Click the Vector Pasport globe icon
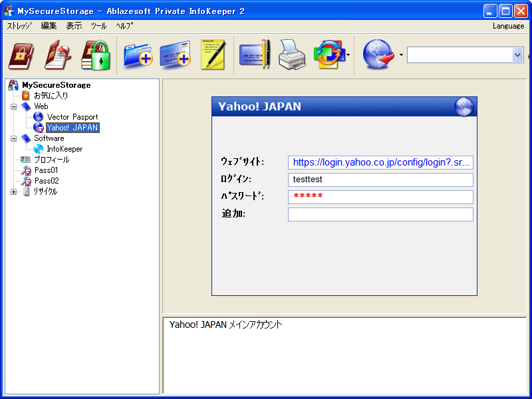 point(38,117)
